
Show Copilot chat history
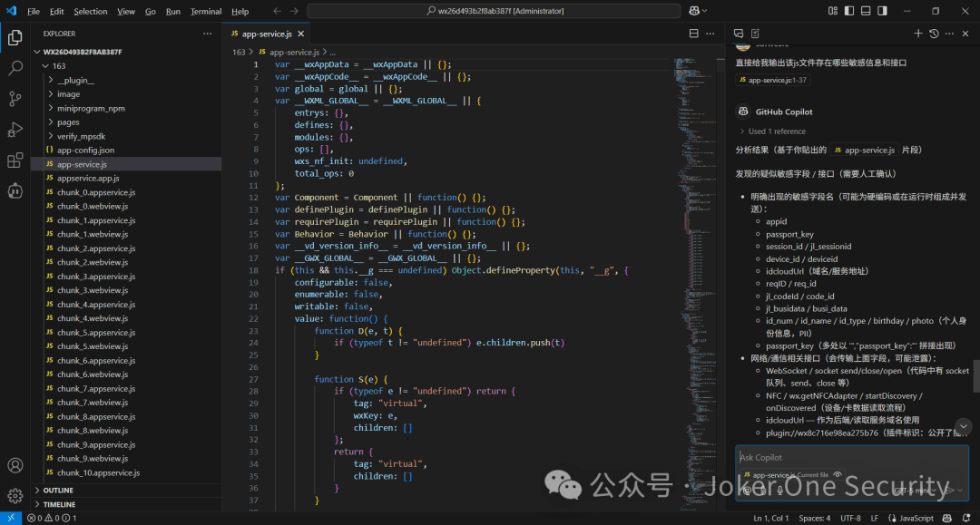934,34
